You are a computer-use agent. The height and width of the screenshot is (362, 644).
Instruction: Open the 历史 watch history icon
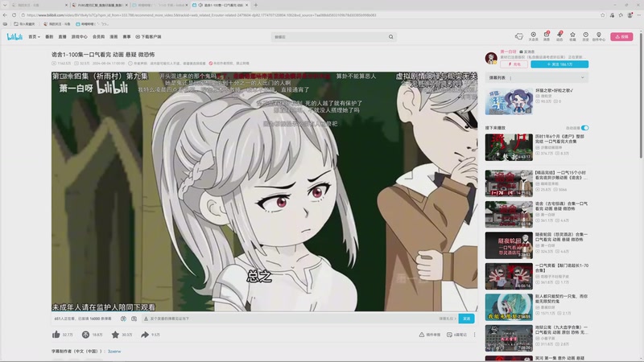coord(586,36)
